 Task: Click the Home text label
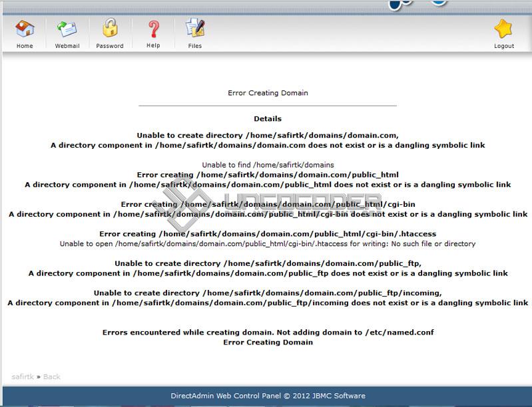pyautogui.click(x=25, y=46)
